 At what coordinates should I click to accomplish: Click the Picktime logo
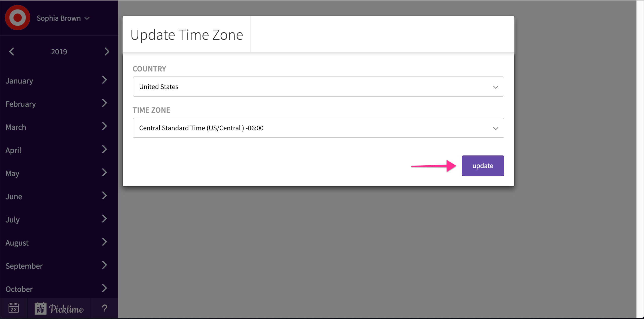click(x=59, y=308)
